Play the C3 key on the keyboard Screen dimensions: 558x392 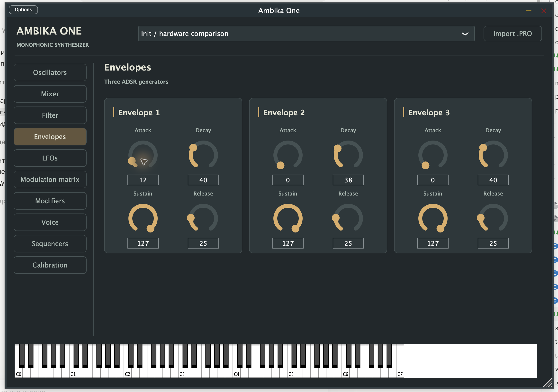[x=182, y=372]
